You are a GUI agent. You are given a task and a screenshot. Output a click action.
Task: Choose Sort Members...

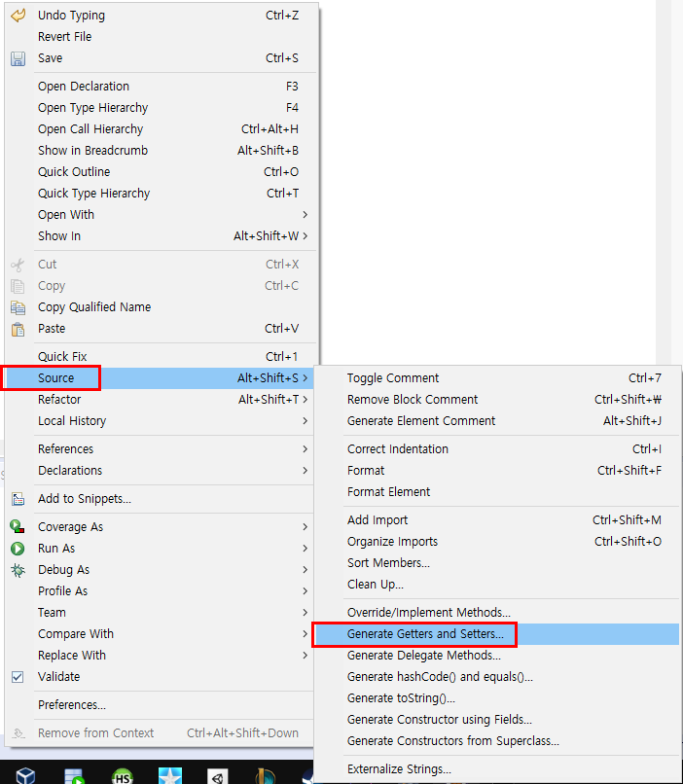(x=497, y=563)
